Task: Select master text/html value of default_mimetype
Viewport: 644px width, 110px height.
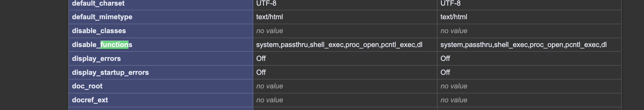Action: 454,17
